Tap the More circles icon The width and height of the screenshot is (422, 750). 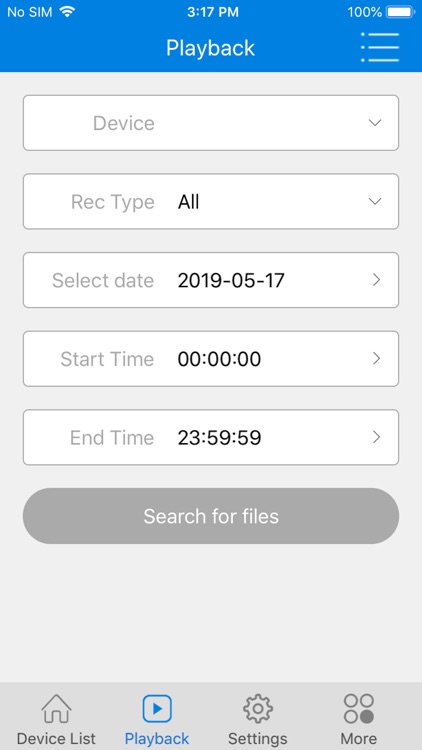click(359, 709)
